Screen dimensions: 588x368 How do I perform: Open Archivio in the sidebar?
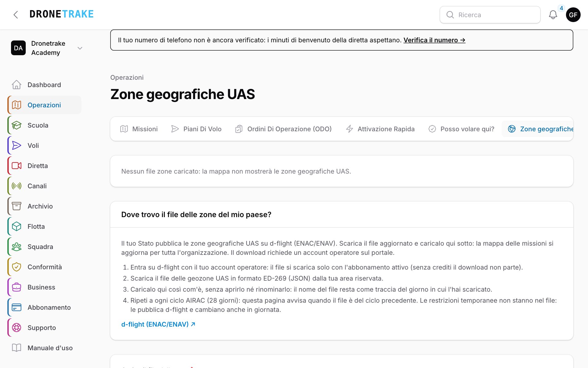pos(45,206)
